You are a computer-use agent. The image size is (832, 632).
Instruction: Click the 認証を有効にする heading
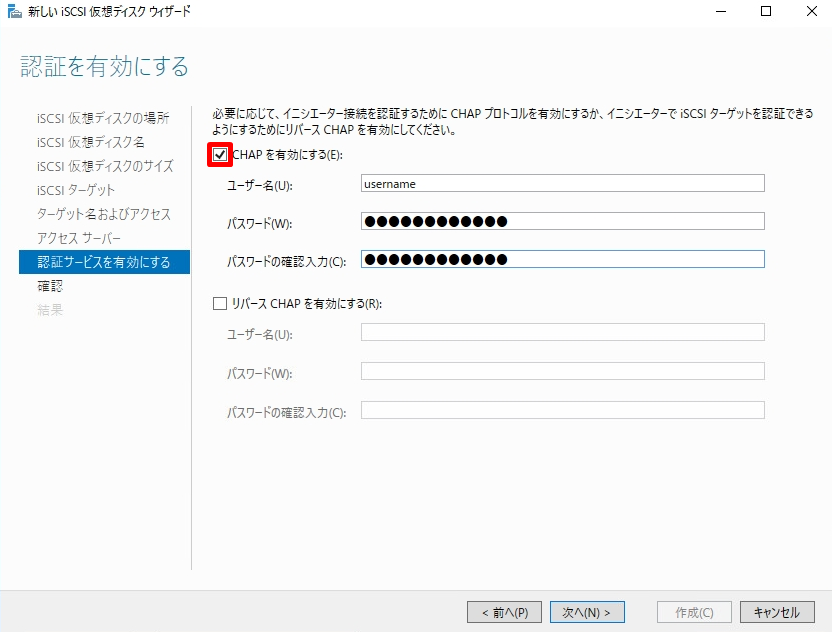[x=105, y=66]
